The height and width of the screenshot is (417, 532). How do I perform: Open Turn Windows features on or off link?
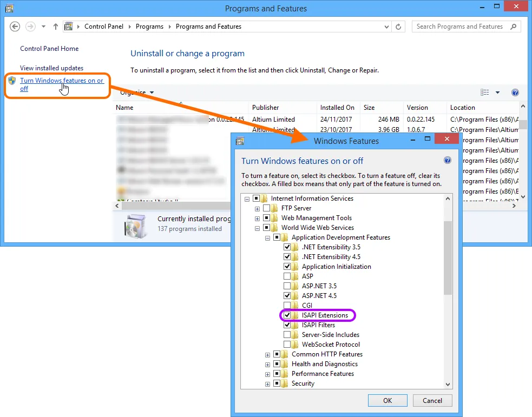pos(61,84)
